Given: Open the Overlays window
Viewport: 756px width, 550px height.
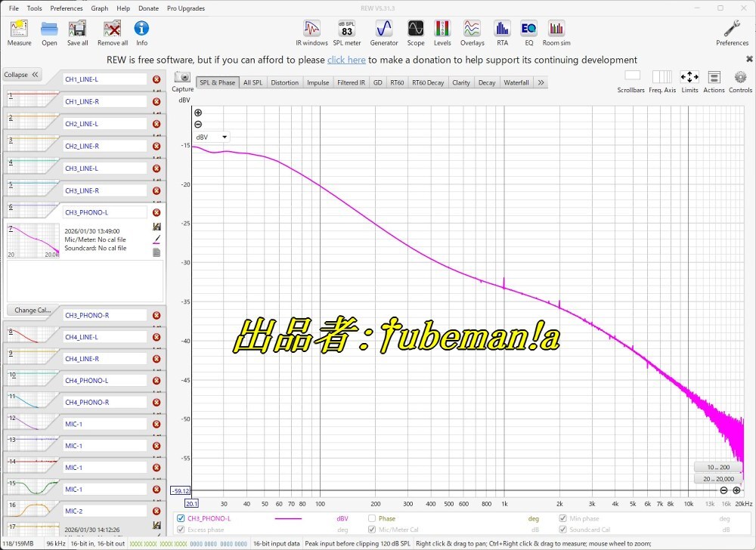Looking at the screenshot, I should (472, 32).
